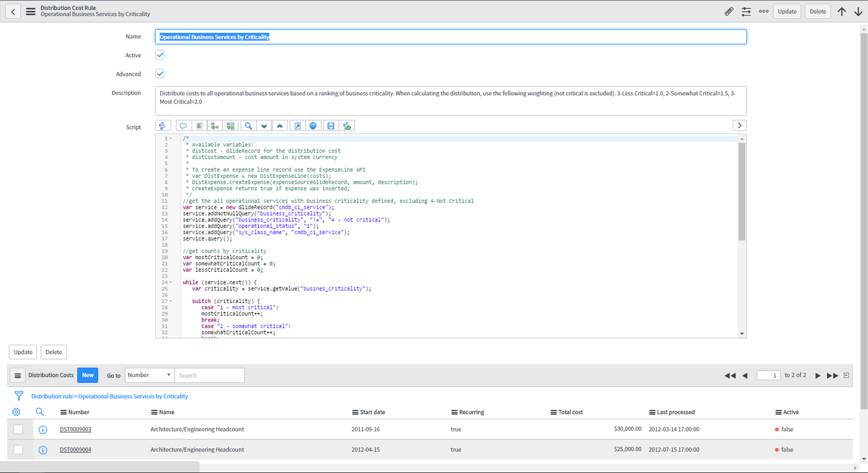Disable the Advanced checkbox
The height and width of the screenshot is (473, 868).
[x=160, y=73]
